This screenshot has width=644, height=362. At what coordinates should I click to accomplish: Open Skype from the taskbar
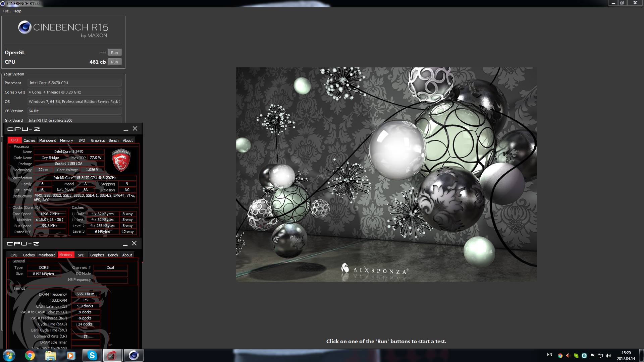pos(92,355)
